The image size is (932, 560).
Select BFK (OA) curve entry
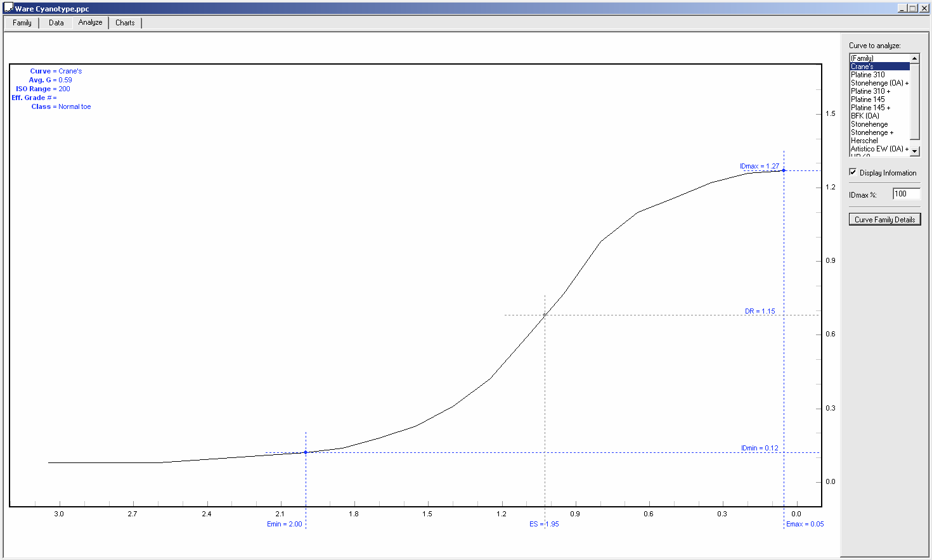coord(865,116)
